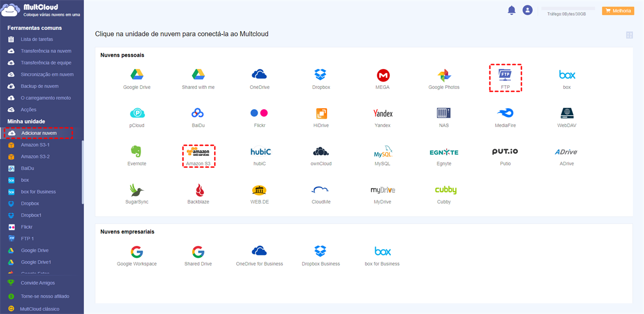Choose the WebDAV icon
Screen dimensions: 644x314
tap(567, 113)
